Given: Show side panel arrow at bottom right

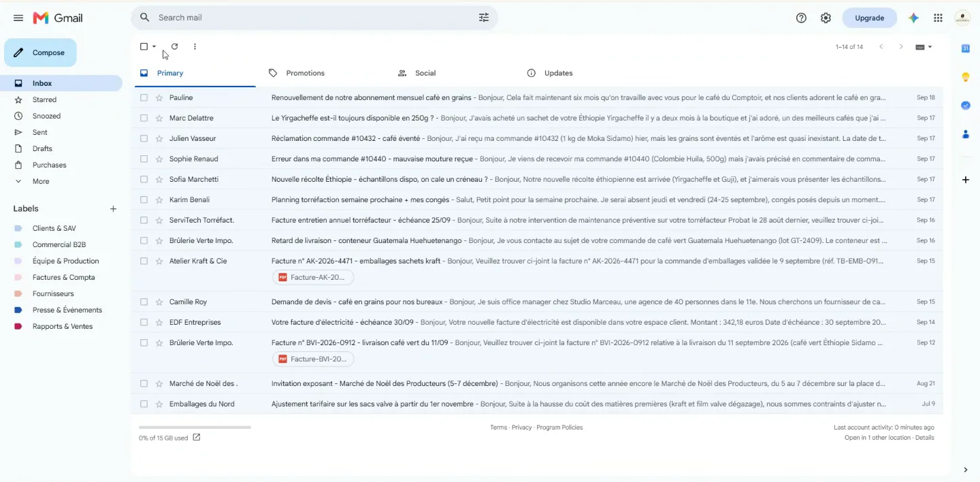Looking at the screenshot, I should click(965, 470).
